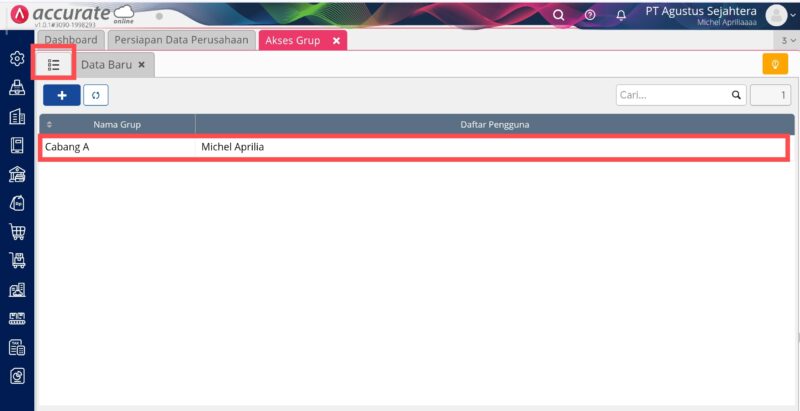Image resolution: width=800 pixels, height=411 pixels.
Task: Open the Sales price-tag module icon
Action: pos(17,203)
